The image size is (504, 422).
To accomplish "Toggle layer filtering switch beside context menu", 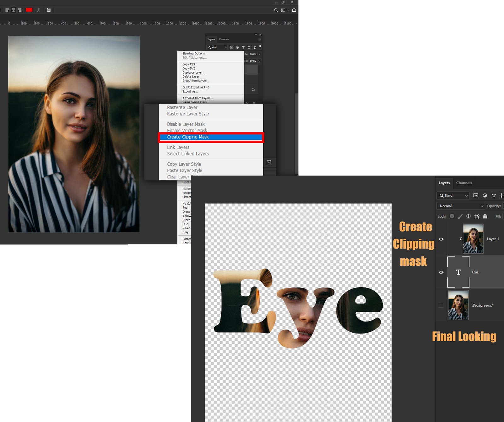I will 260,47.
